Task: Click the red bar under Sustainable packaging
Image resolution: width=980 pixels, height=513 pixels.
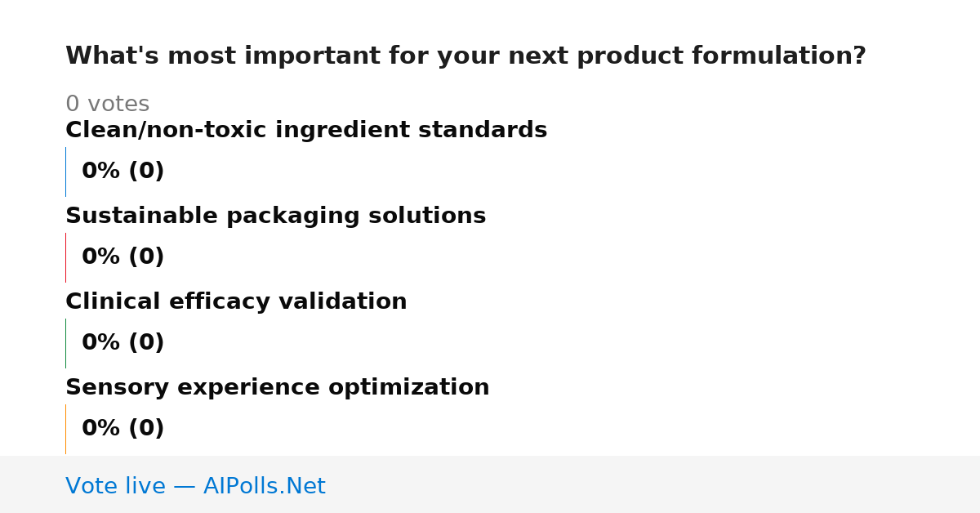Action: tap(65, 257)
